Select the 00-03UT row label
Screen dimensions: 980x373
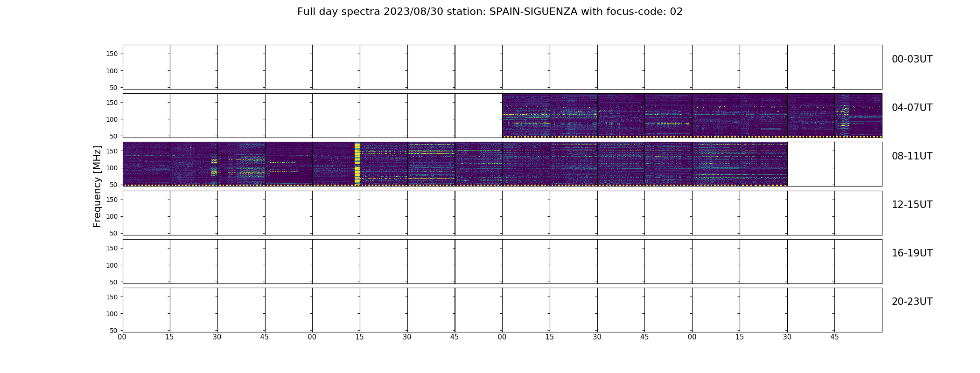912,59
